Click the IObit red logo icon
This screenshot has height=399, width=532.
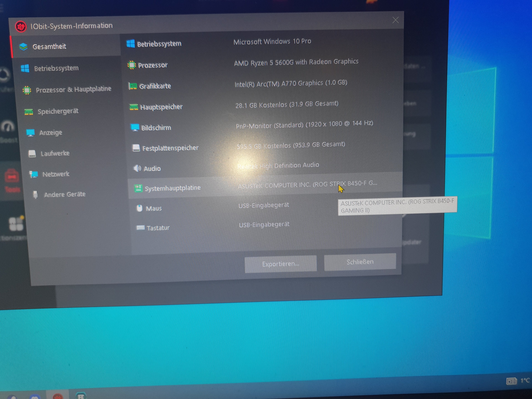21,26
